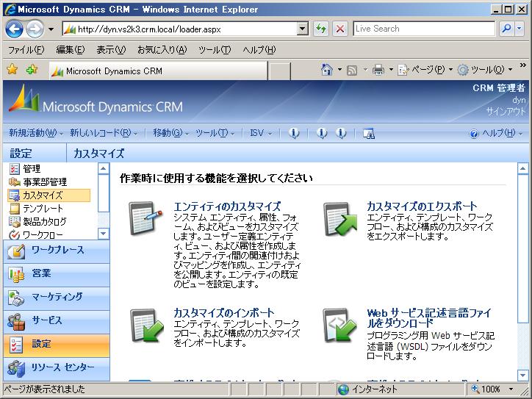Expand the 移動(G) dropdown
Screen dimensions: 532x399
(170, 133)
